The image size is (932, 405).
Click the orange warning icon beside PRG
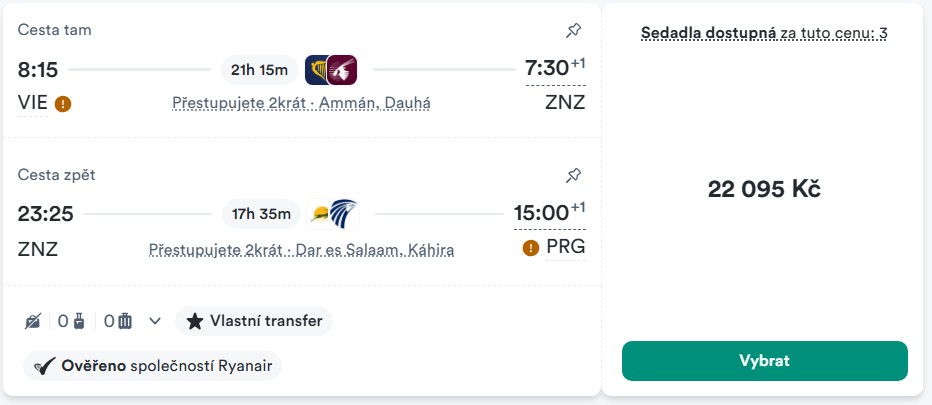coord(531,248)
